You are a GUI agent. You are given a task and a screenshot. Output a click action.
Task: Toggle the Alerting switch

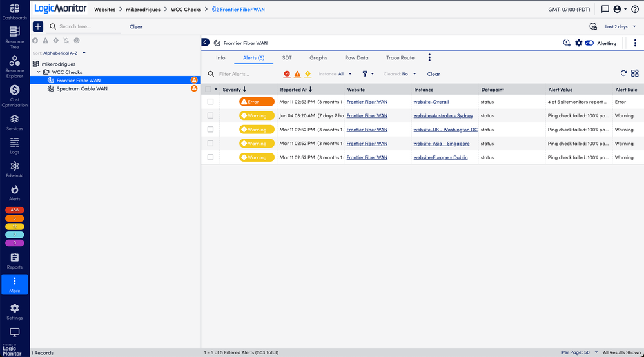click(589, 43)
